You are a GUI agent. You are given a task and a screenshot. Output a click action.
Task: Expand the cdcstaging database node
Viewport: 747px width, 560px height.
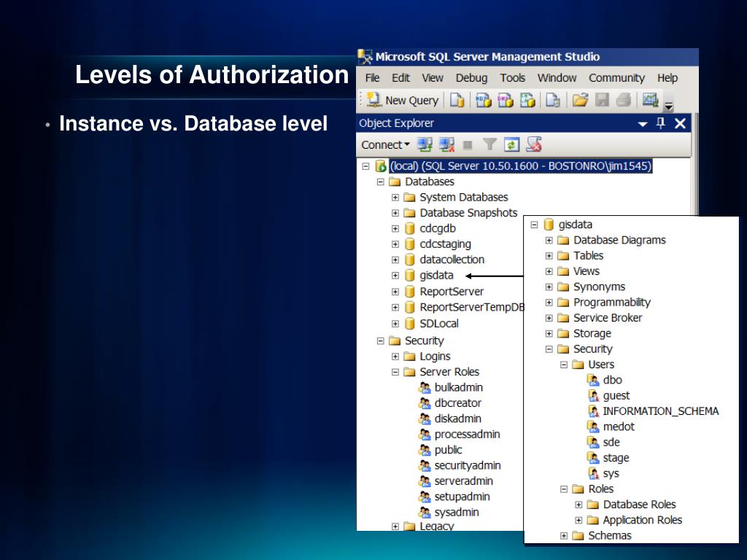click(x=395, y=244)
